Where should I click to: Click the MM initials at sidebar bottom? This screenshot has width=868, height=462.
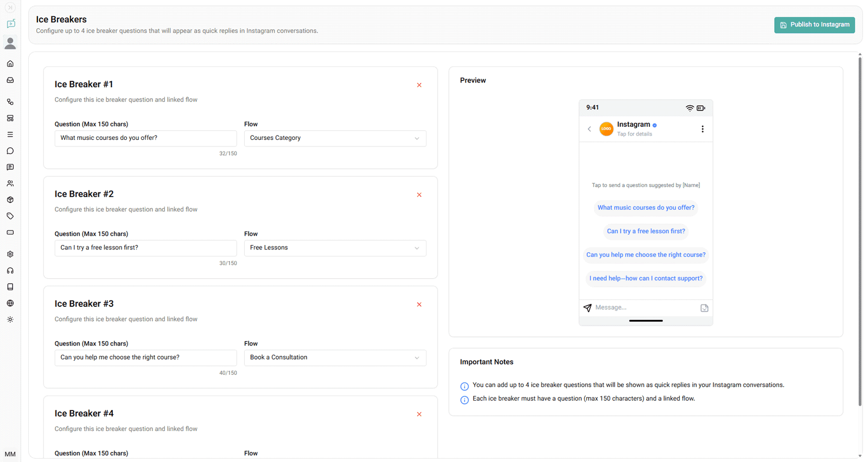coord(10,454)
